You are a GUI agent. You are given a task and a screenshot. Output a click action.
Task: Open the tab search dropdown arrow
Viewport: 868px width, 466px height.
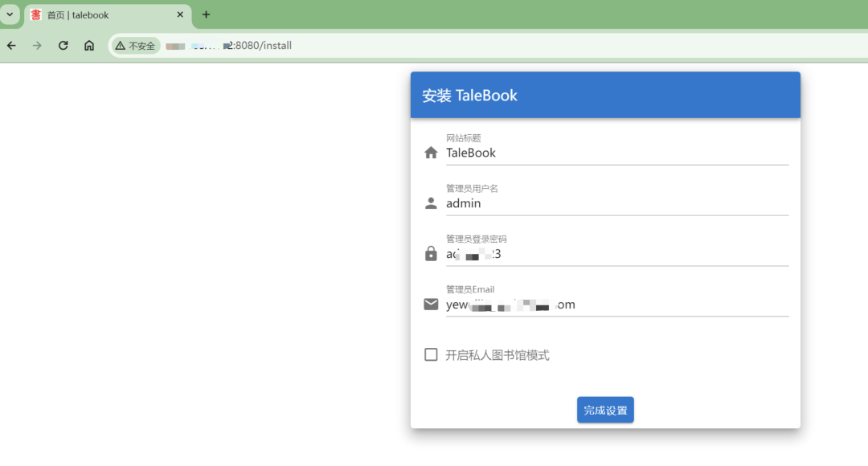(10, 14)
